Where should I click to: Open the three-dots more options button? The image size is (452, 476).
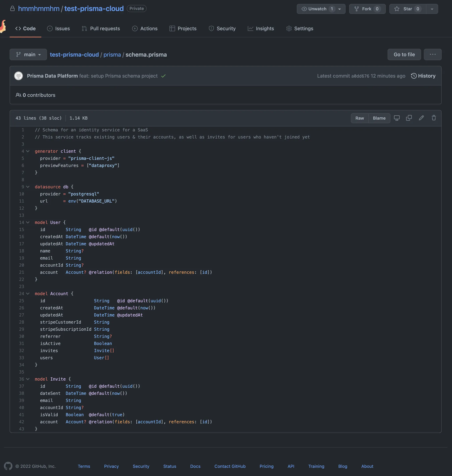click(433, 55)
